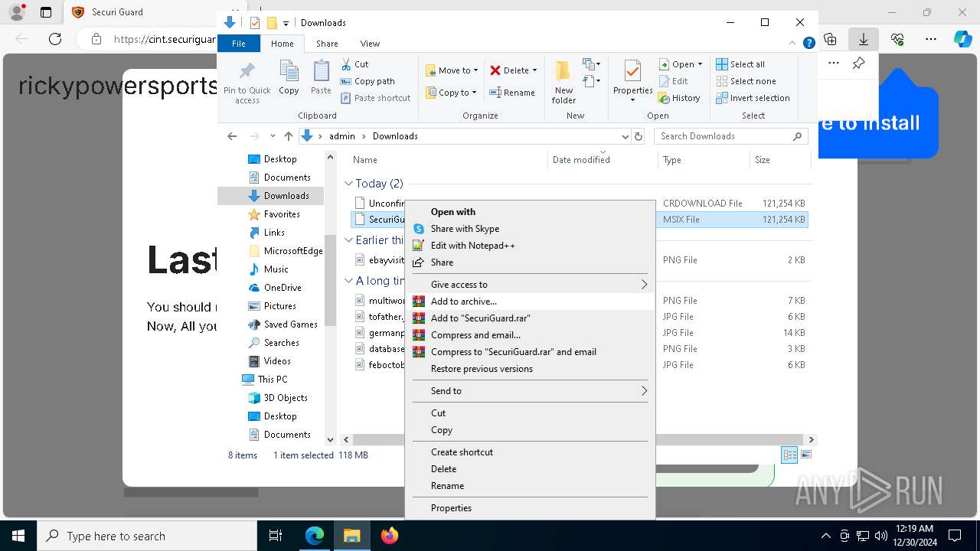The width and height of the screenshot is (980, 551).
Task: Open the Edge browser Downloads icon
Action: [x=864, y=39]
